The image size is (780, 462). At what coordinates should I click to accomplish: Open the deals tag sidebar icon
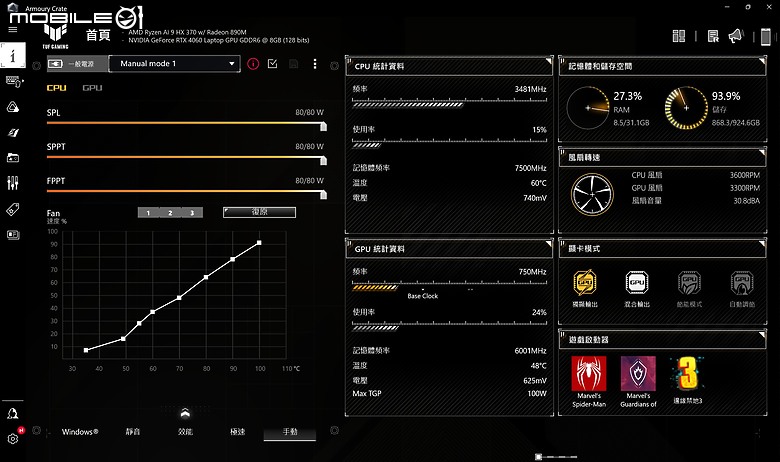13,209
